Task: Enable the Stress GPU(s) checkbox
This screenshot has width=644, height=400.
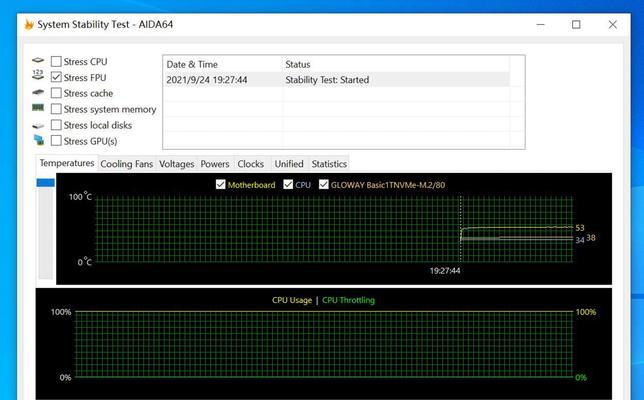Action: tap(56, 141)
